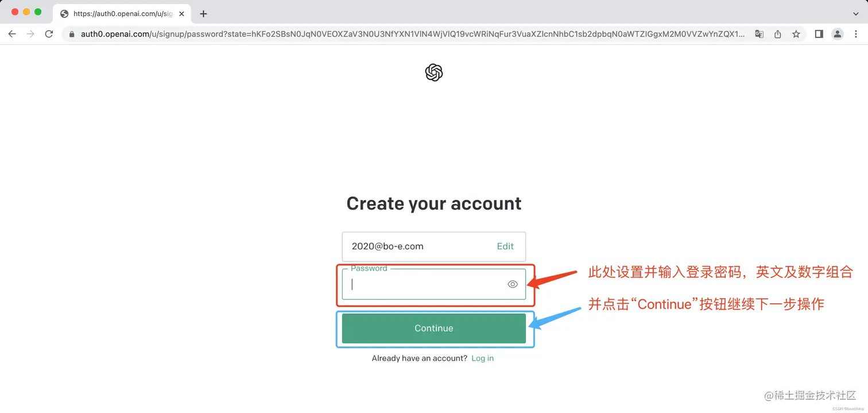Close the auth0.openai.com tab
This screenshot has height=413, width=868.
(181, 13)
